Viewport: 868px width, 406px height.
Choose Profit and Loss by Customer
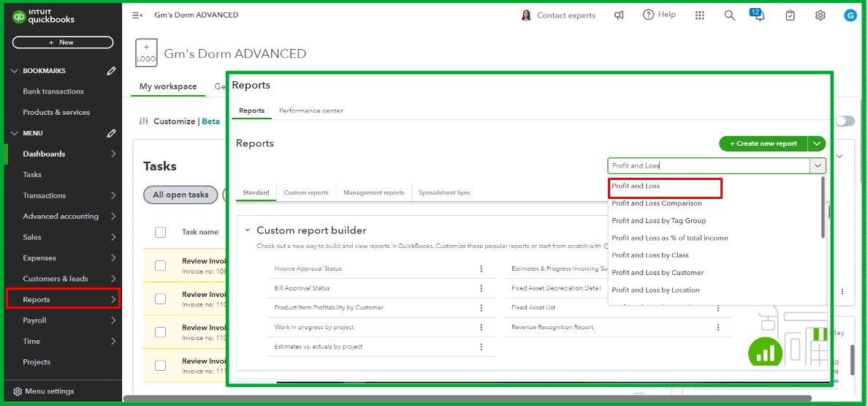click(658, 273)
